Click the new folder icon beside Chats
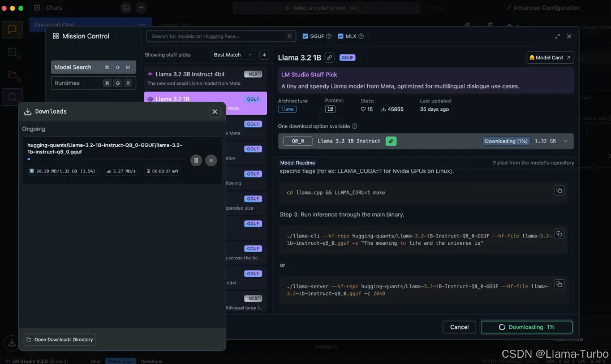This screenshot has height=364, width=611. coord(126,7)
